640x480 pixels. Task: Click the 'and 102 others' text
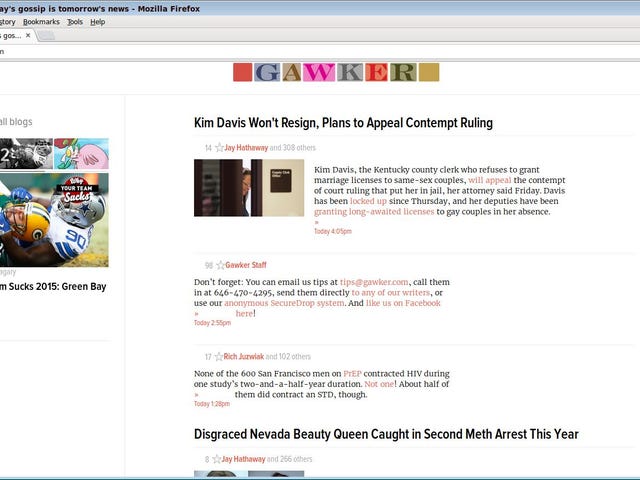point(288,356)
